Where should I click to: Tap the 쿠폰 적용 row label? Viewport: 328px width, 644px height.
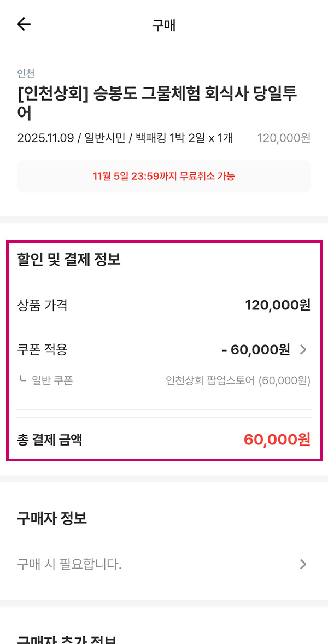pos(43,350)
